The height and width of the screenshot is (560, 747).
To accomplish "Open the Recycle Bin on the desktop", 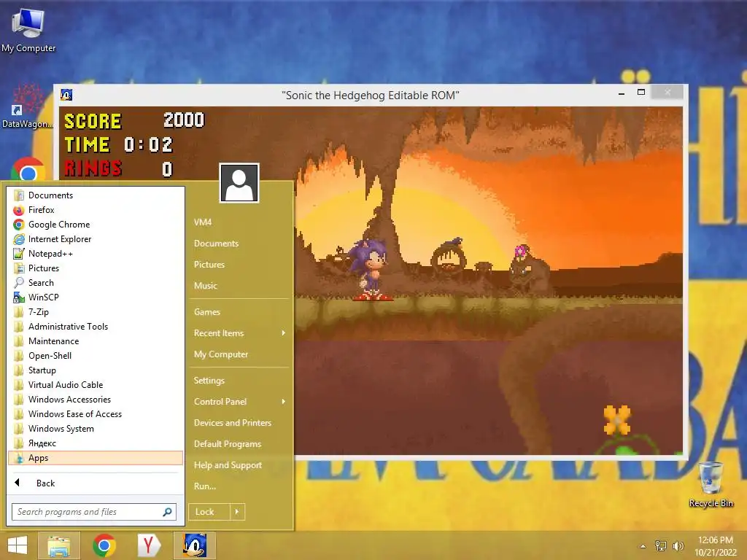I will 711,484.
